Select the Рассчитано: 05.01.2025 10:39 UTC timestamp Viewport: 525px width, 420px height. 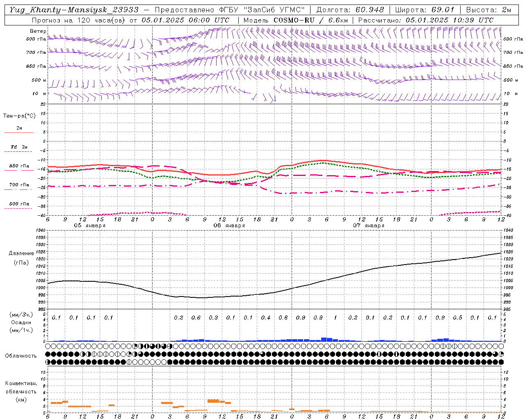point(426,20)
